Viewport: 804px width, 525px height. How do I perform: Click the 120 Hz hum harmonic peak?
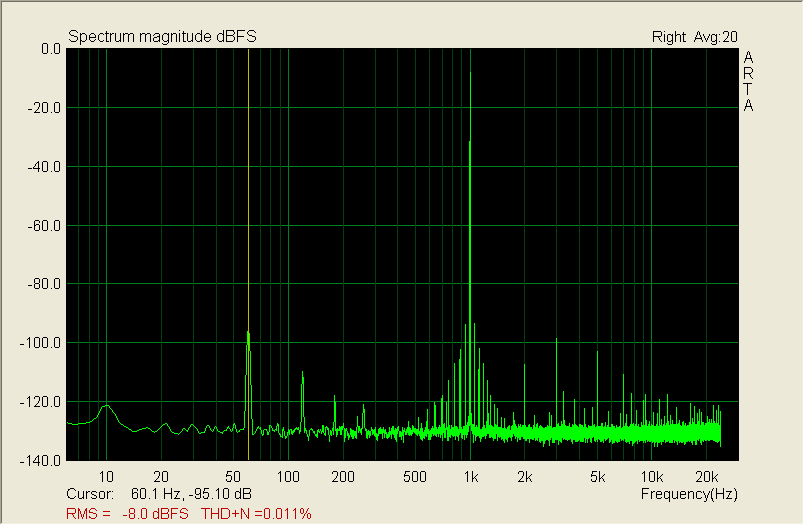click(x=303, y=400)
